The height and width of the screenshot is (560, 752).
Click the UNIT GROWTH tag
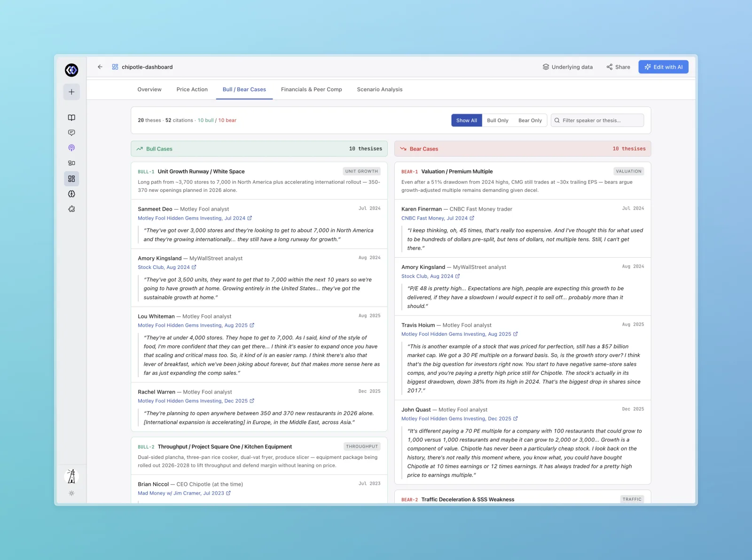point(361,171)
